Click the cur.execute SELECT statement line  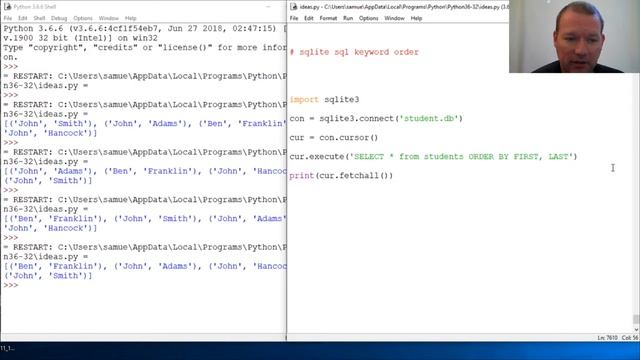click(x=433, y=157)
